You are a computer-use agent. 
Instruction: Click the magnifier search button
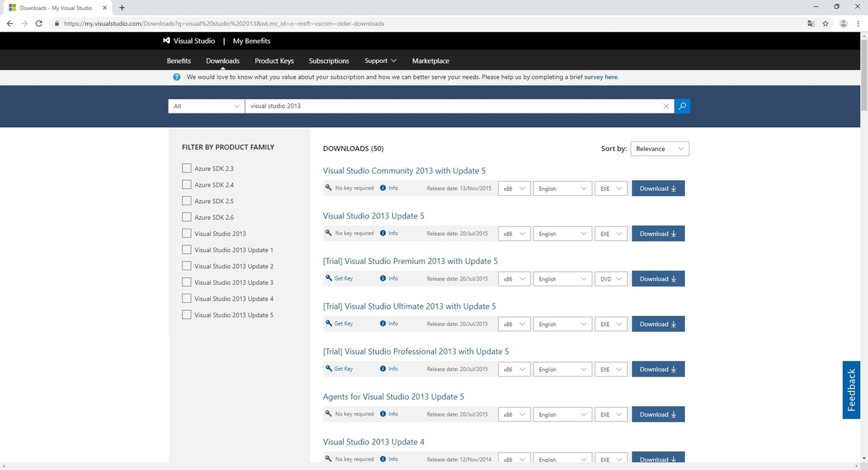[x=682, y=106]
